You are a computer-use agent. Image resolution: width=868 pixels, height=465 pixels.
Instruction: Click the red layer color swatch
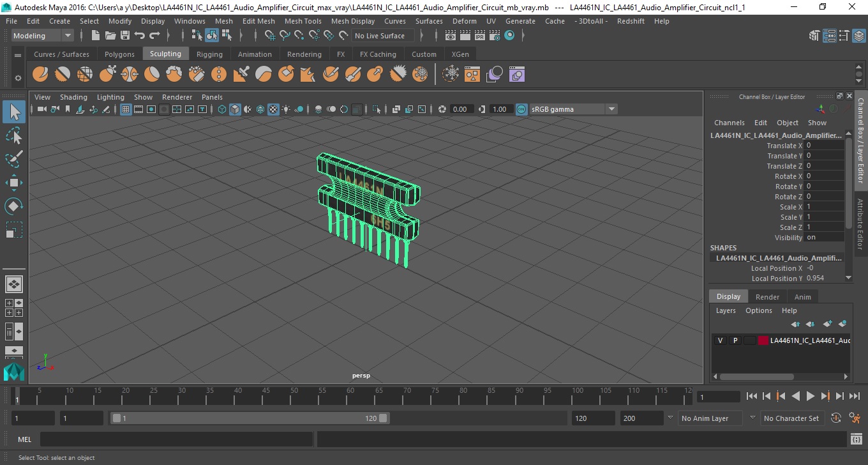click(x=763, y=340)
